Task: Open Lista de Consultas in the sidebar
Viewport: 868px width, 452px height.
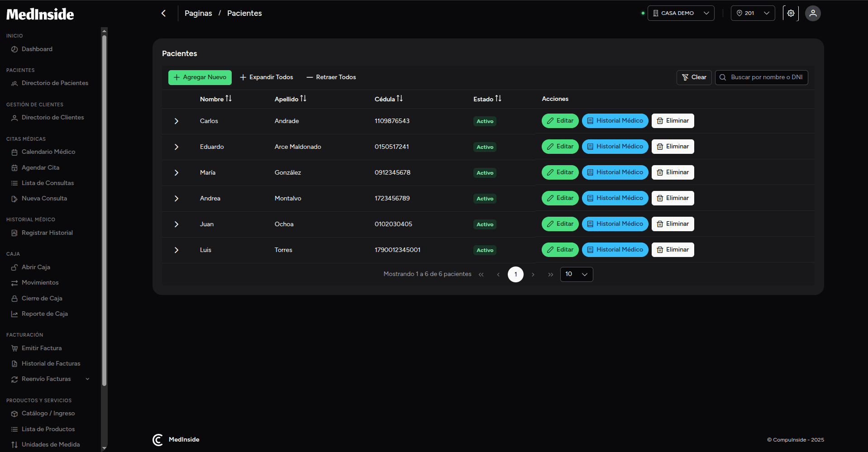Action: (x=48, y=183)
